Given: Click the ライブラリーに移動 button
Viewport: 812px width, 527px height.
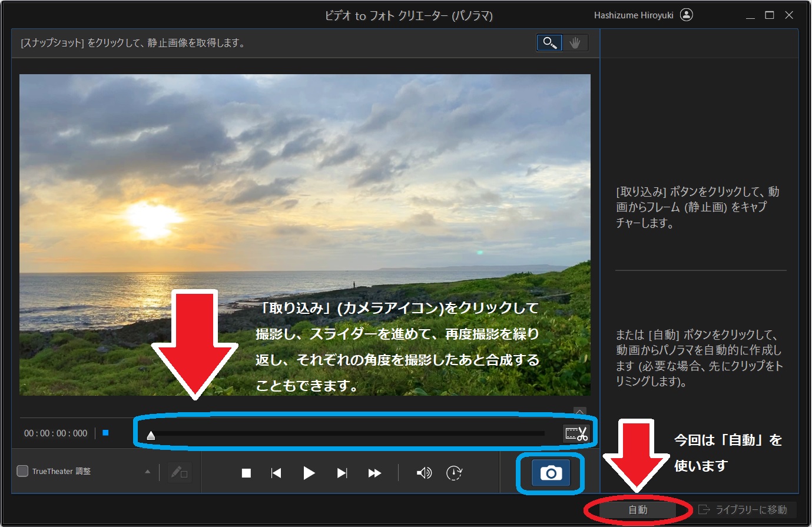Looking at the screenshot, I should [743, 510].
